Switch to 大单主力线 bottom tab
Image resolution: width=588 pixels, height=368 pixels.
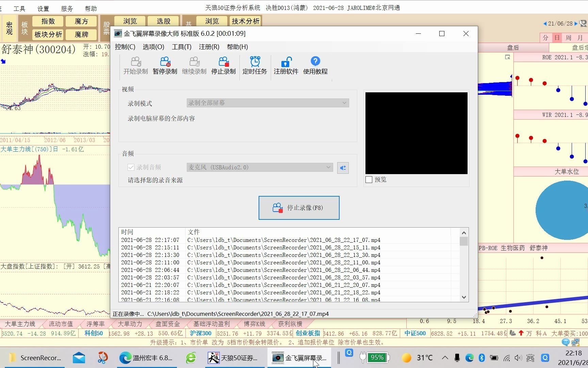[x=20, y=324]
